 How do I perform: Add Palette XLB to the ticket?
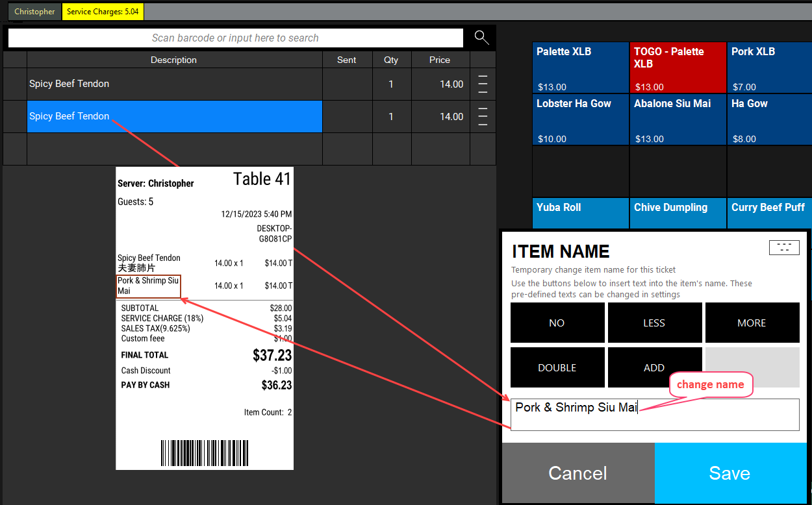(580, 68)
